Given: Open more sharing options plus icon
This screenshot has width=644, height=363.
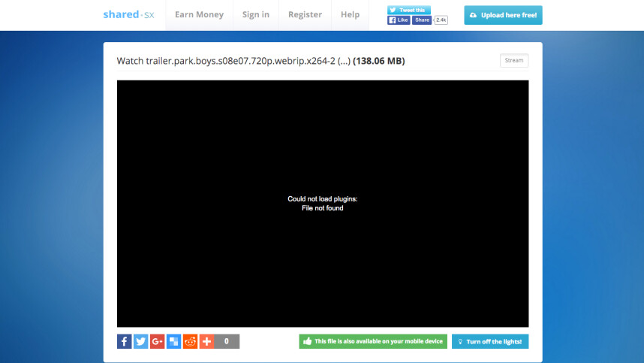Looking at the screenshot, I should (x=206, y=341).
